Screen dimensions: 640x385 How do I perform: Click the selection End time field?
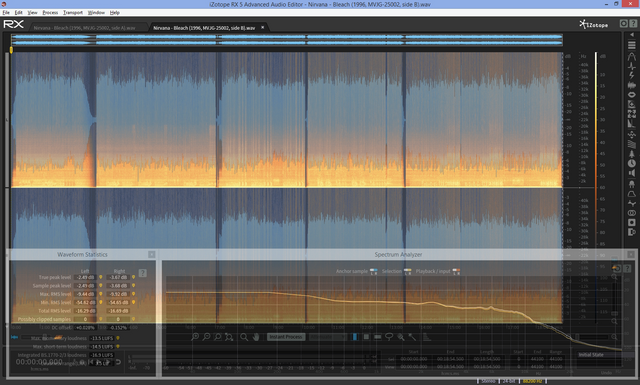(x=450, y=359)
